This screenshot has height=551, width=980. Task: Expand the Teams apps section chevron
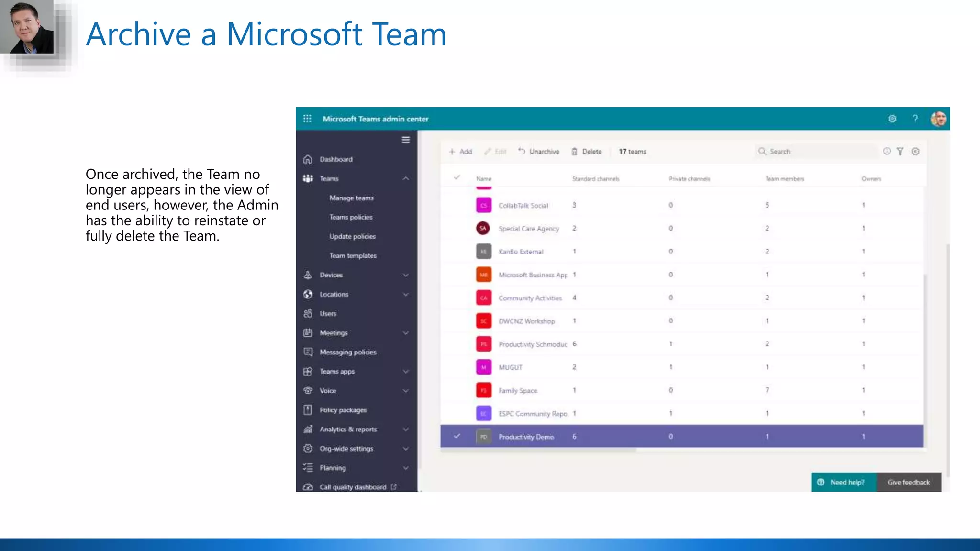(406, 372)
